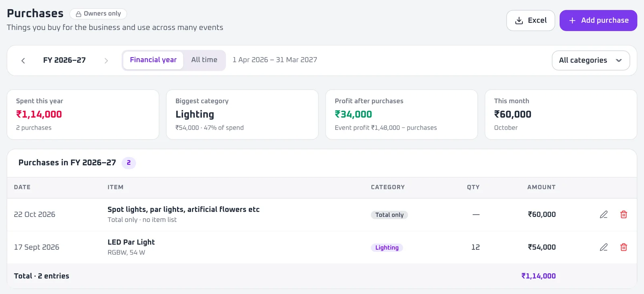Screen dimensions: 644x294
Task: Click the Date column header
Action: (x=22, y=187)
